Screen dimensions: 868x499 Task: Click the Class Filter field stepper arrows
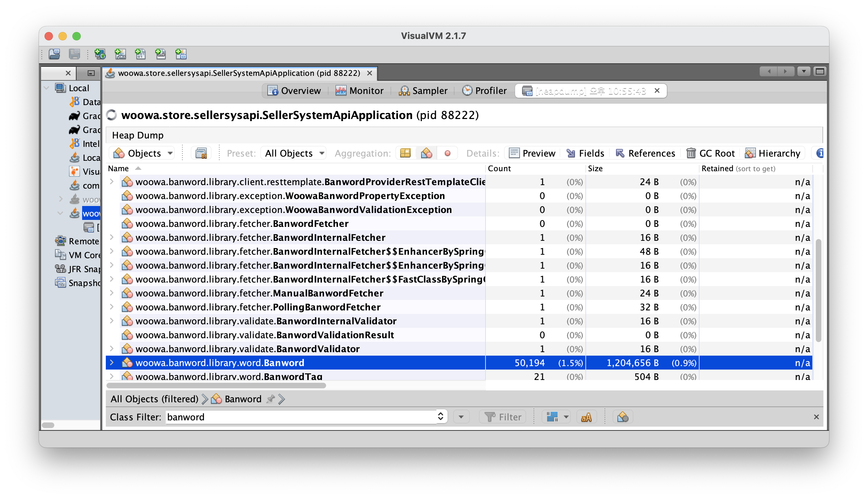coord(441,417)
